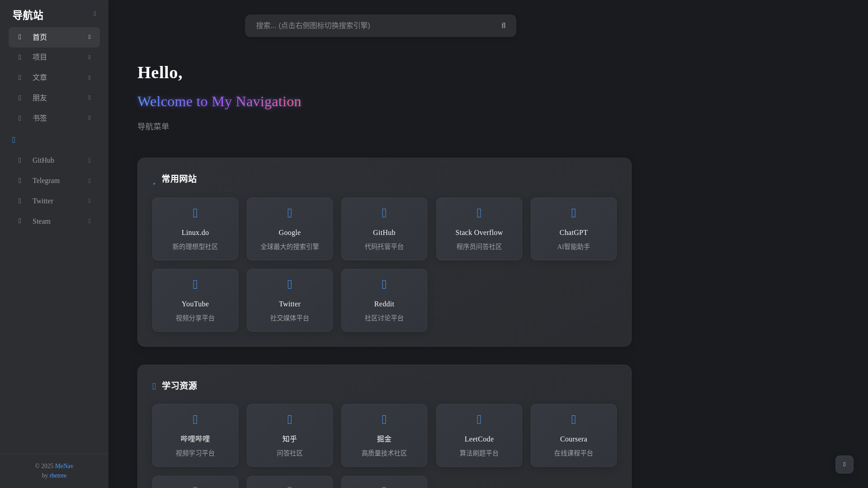Click the GitHub card icon in 常用网站
This screenshot has width=868, height=488.
click(x=384, y=213)
